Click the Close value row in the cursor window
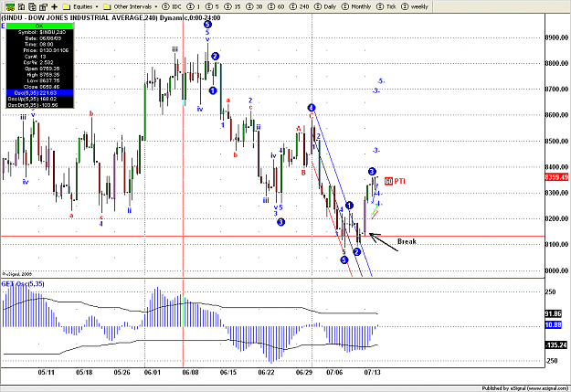This screenshot has width=571, height=392. coord(39,87)
